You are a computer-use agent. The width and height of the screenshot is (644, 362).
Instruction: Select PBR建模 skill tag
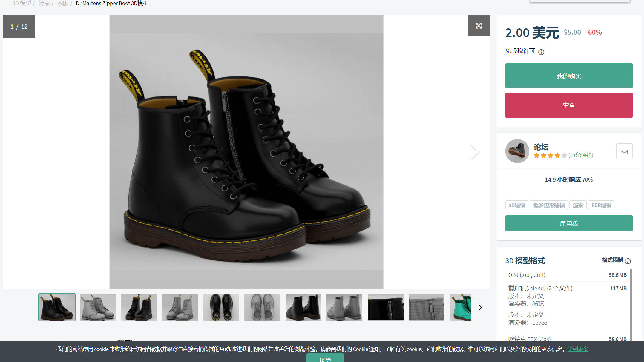coord(601,205)
